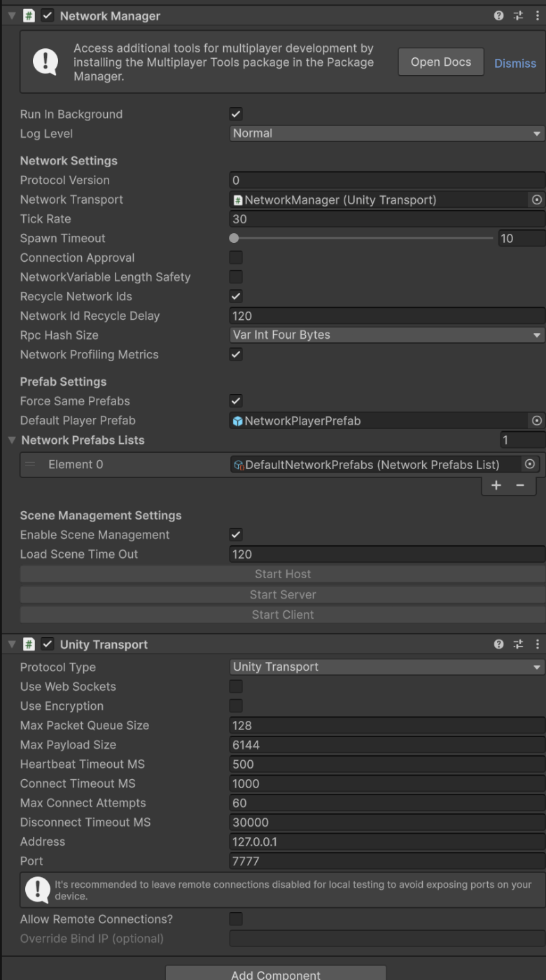Collapse the Unity Transport component foldout
Image resolution: width=546 pixels, height=980 pixels.
point(10,645)
